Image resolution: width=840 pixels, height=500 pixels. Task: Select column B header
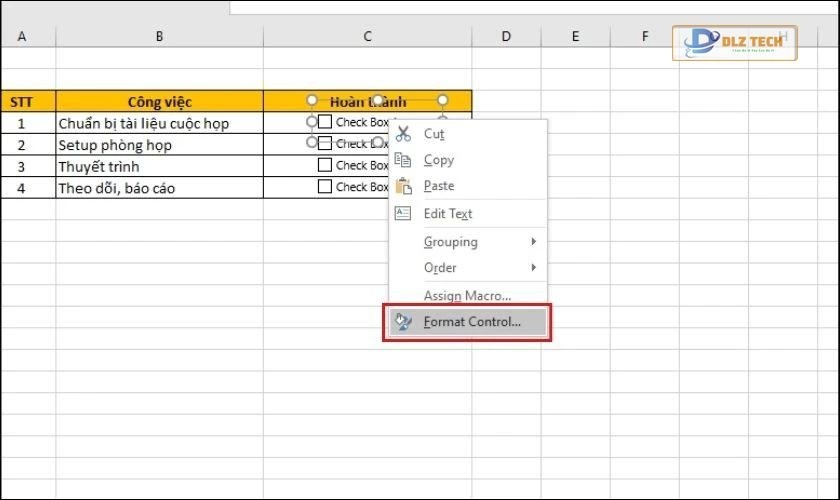pos(159,37)
